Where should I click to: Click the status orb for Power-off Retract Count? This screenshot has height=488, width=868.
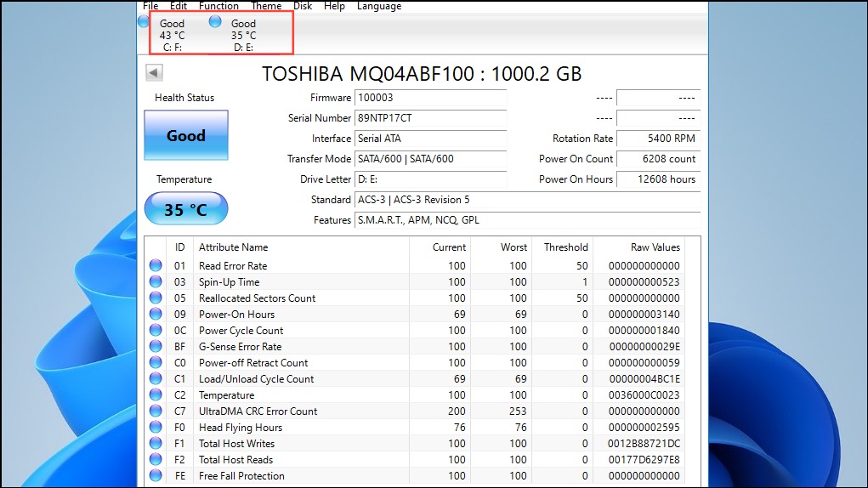pyautogui.click(x=156, y=362)
